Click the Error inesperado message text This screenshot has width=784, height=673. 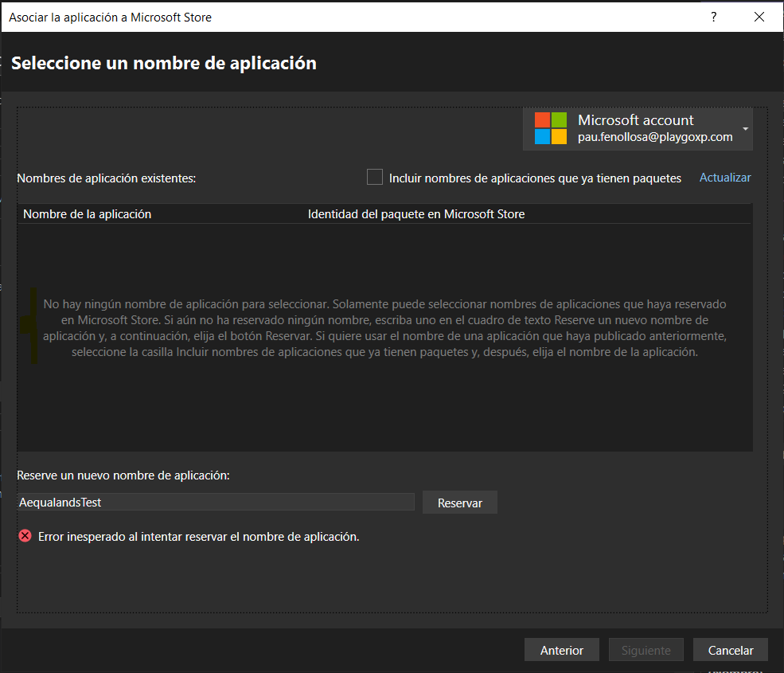point(198,536)
